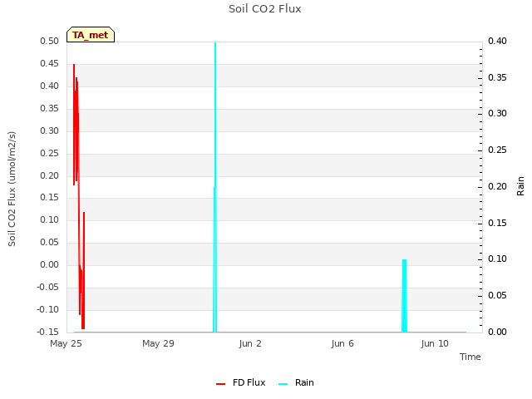Screen dimensions: 532x399
Task: Click the Jun 10 x-axis label
Action: 435,343
